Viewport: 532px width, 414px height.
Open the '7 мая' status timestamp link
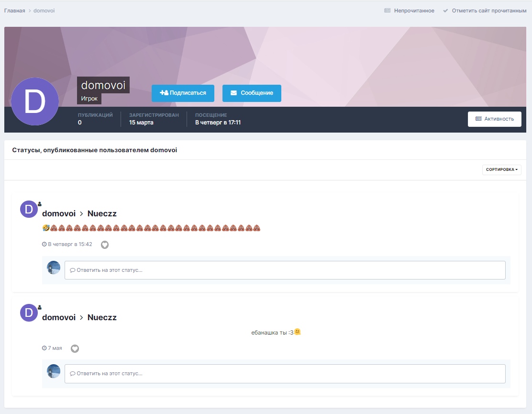click(55, 348)
